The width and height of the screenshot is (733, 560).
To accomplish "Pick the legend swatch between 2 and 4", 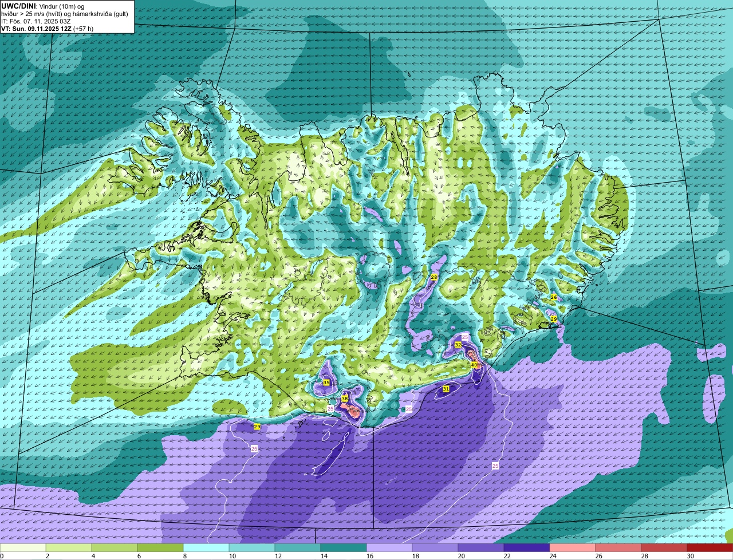I will 69,548.
